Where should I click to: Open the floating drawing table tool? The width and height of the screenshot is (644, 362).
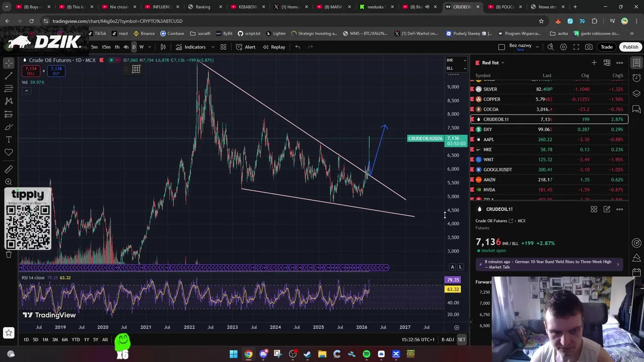tap(136, 69)
